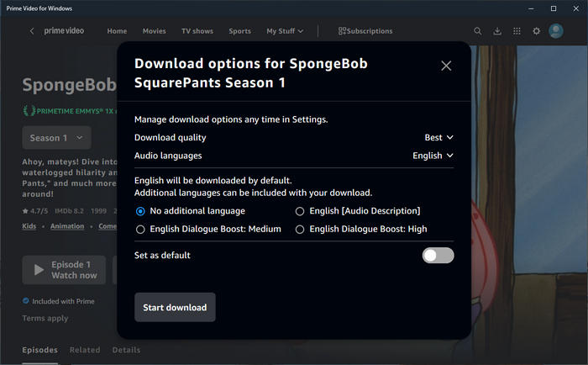
Task: Open Subscriptions page
Action: 365,31
